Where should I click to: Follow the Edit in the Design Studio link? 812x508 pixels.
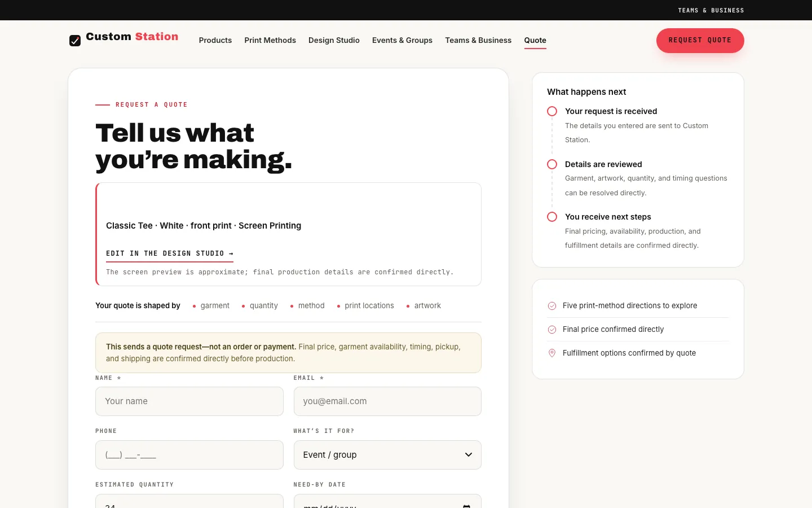pyautogui.click(x=170, y=253)
